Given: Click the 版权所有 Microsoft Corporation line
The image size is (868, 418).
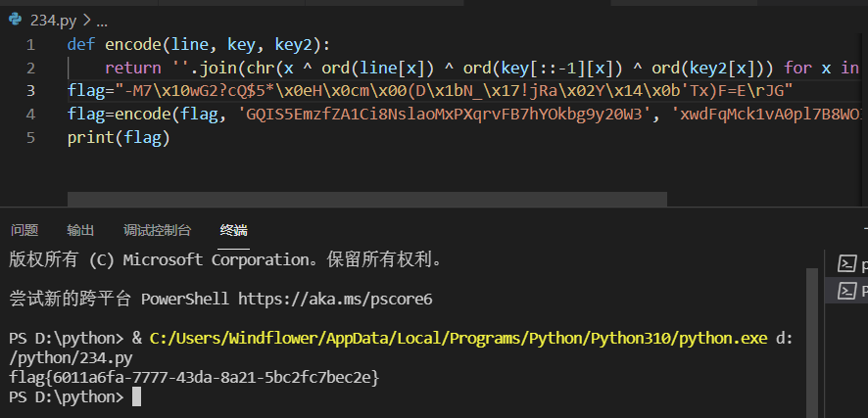Looking at the screenshot, I should point(226,259).
